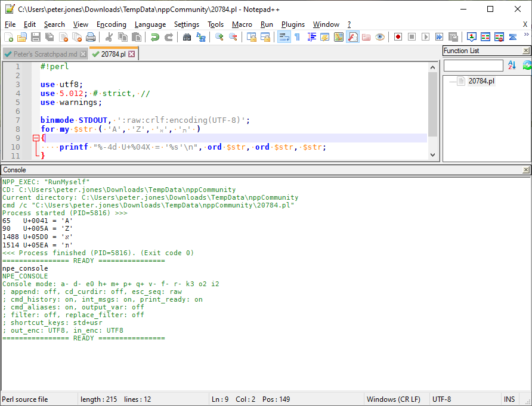The image size is (532, 406).
Task: Reload the Function List with refresh icon
Action: pyautogui.click(x=527, y=65)
